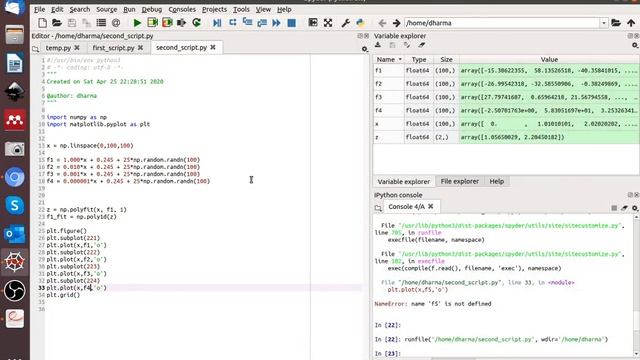Switch to the first_script.py tab
The height and width of the screenshot is (360, 640).
[x=113, y=48]
